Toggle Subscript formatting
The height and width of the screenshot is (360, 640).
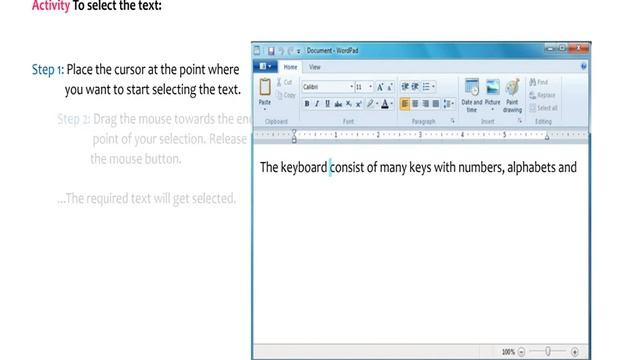[x=349, y=104]
